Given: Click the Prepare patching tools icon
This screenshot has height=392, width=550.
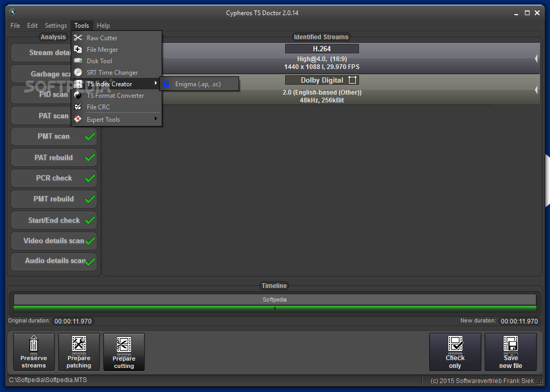Looking at the screenshot, I should pos(79,344).
